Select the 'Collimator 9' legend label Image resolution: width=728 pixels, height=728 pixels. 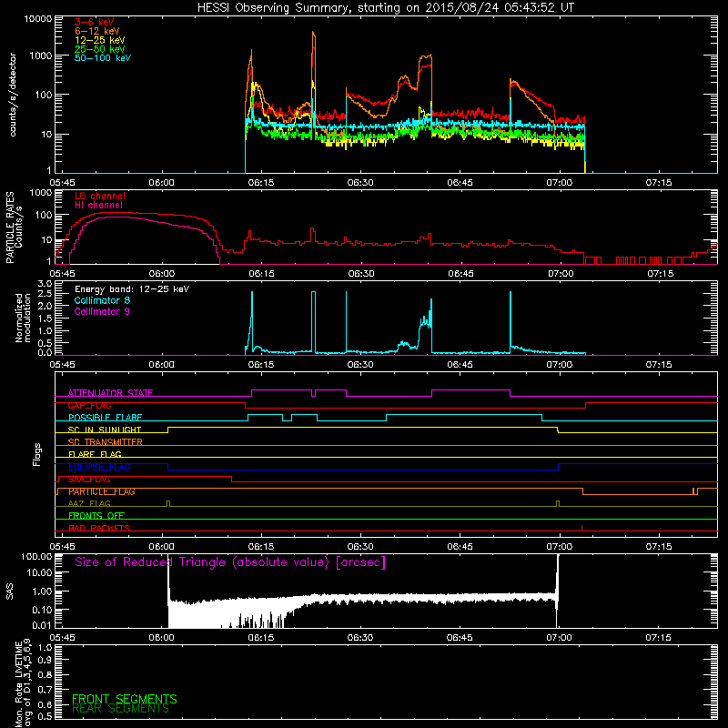pyautogui.click(x=102, y=311)
